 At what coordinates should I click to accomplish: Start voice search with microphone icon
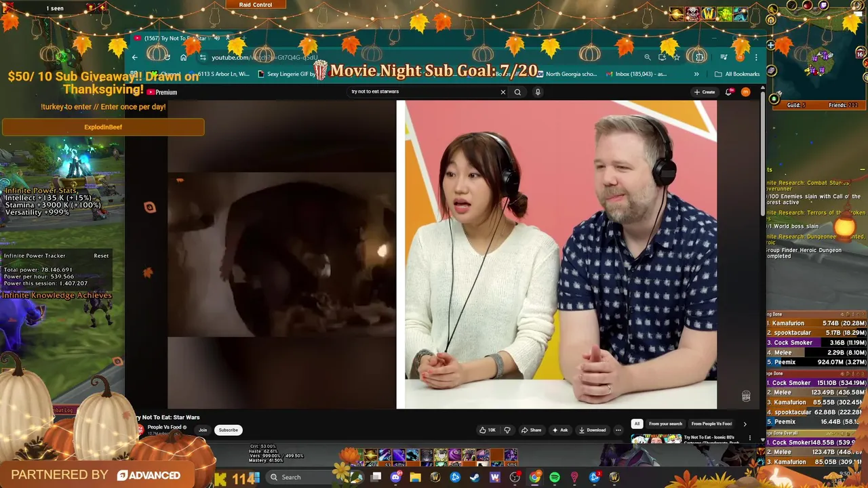pos(538,92)
